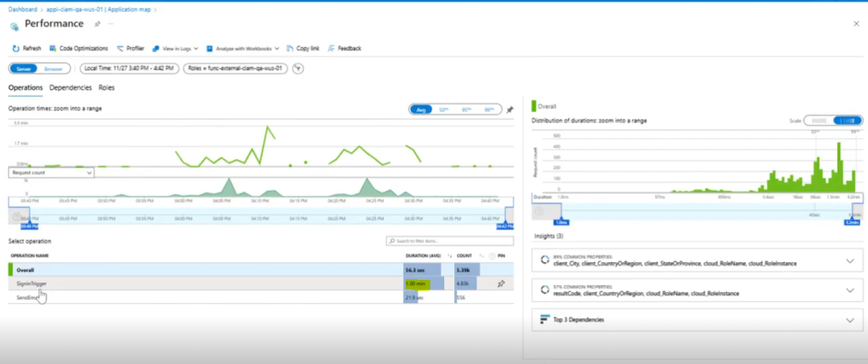Pin the Performance blade using the title pin

tap(97, 24)
